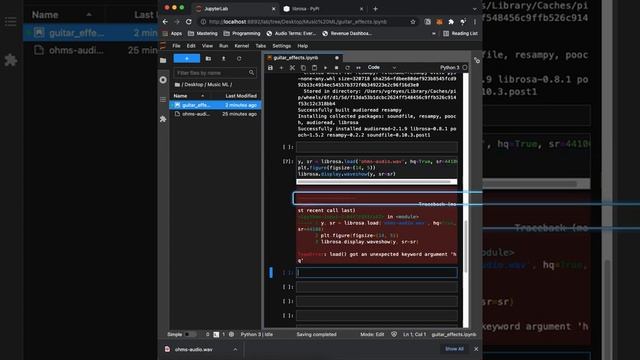Create a new folder in file browser
Screen dimensions: 640x360
tap(208, 59)
